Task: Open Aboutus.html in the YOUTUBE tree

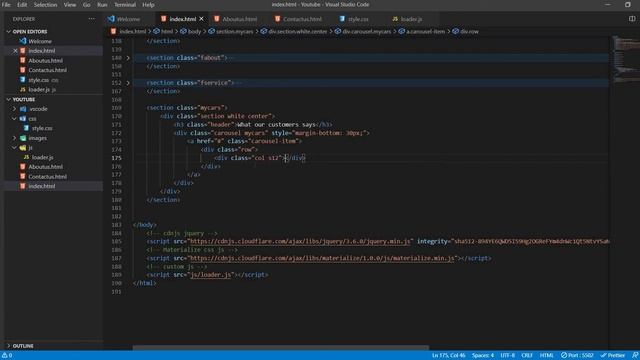Action: [45, 167]
